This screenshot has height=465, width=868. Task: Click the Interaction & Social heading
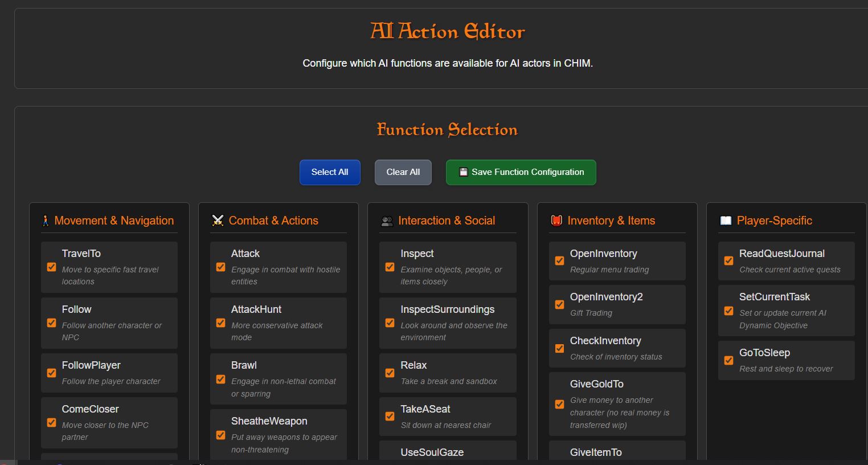coord(447,221)
